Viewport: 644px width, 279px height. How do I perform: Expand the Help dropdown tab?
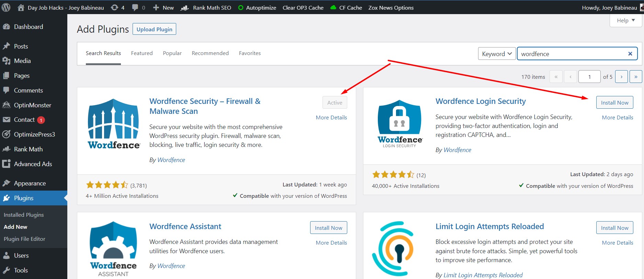tap(625, 20)
